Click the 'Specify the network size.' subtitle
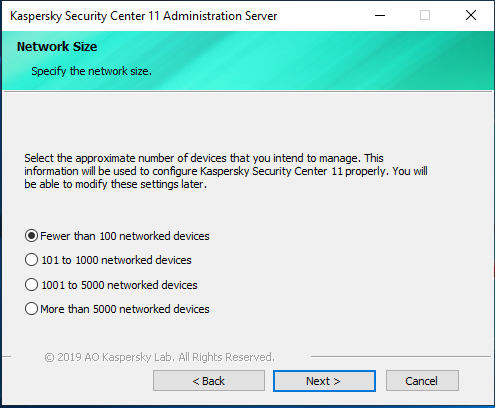The image size is (495, 408). [92, 71]
